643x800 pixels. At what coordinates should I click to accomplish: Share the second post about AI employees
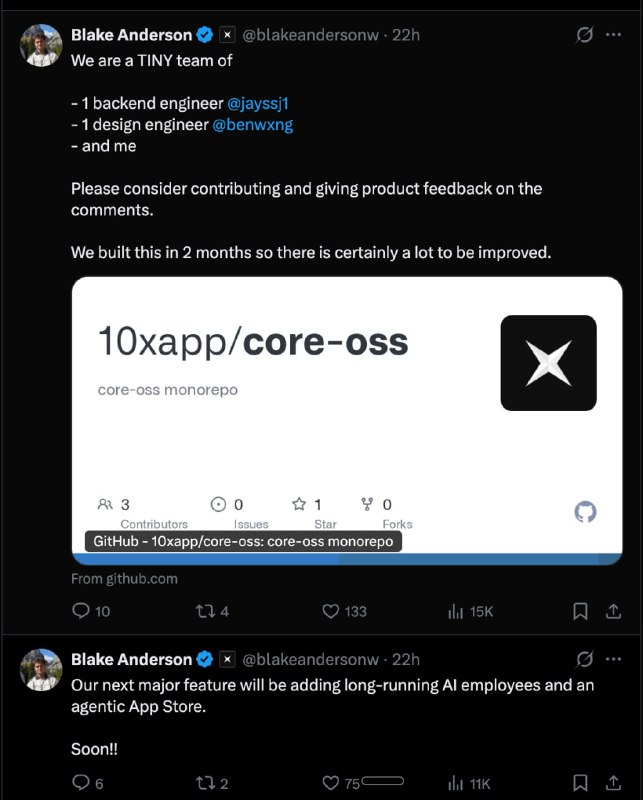tap(613, 783)
